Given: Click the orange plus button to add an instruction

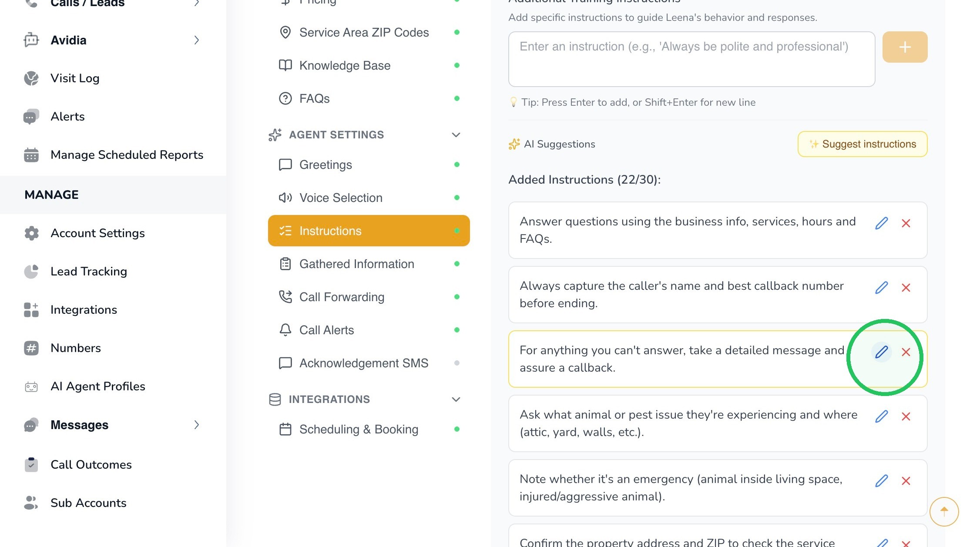Looking at the screenshot, I should pyautogui.click(x=905, y=47).
